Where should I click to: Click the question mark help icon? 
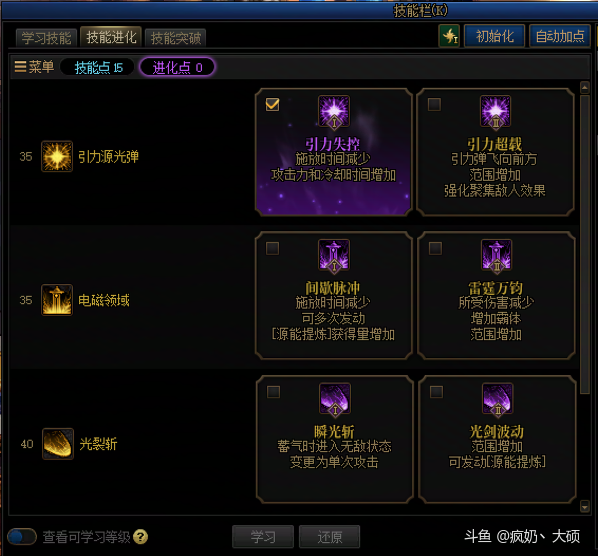pyautogui.click(x=141, y=537)
